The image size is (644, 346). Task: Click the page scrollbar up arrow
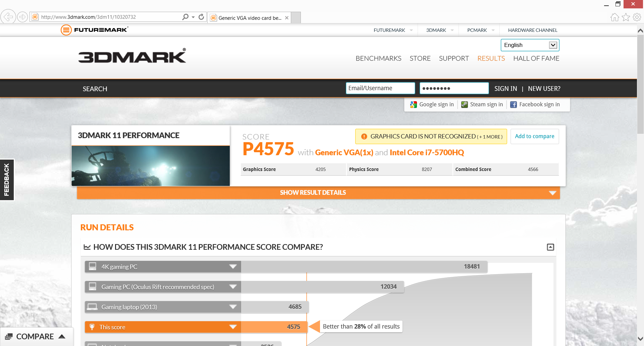tap(640, 31)
